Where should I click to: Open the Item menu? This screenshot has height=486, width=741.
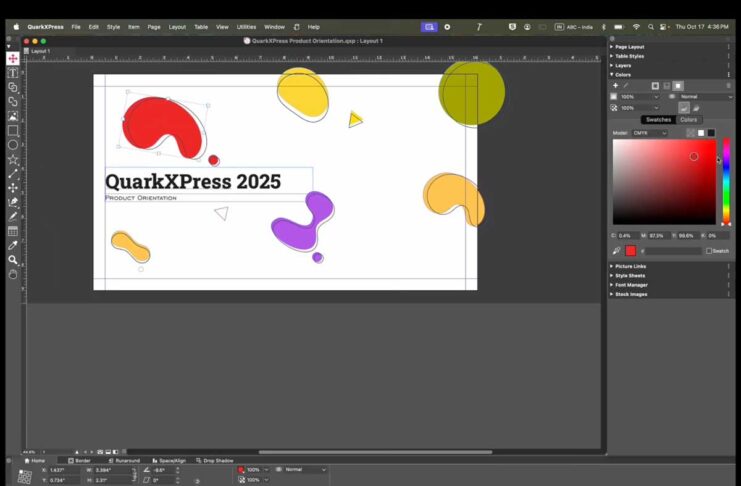point(134,27)
